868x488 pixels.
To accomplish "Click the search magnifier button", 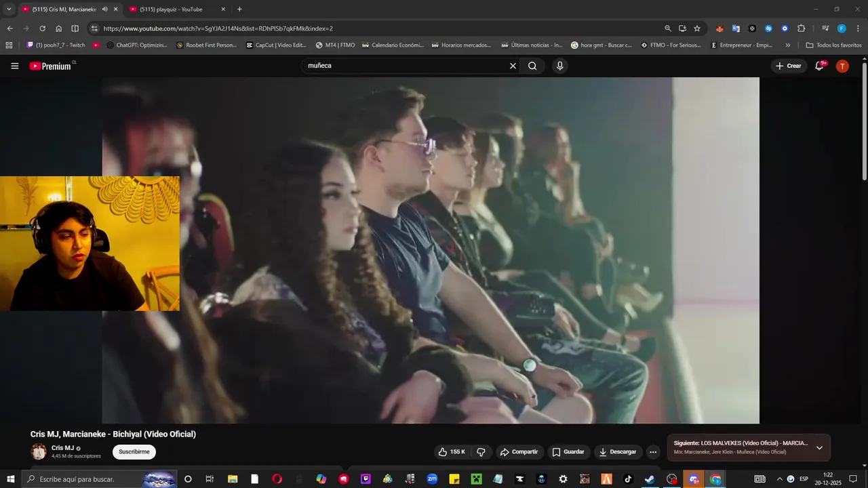I will click(x=532, y=66).
